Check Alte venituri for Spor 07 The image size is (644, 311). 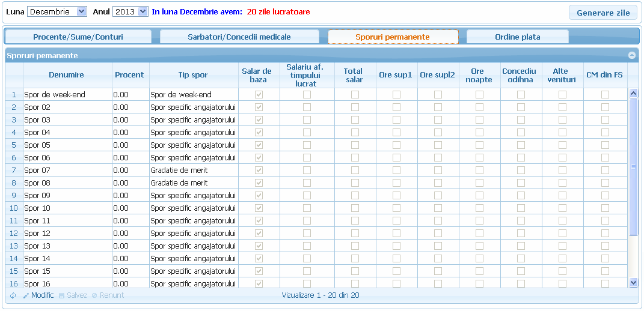click(x=562, y=171)
